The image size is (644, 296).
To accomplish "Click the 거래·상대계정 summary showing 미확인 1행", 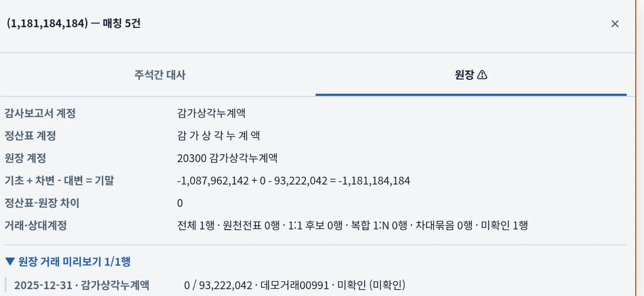I will point(352,226).
